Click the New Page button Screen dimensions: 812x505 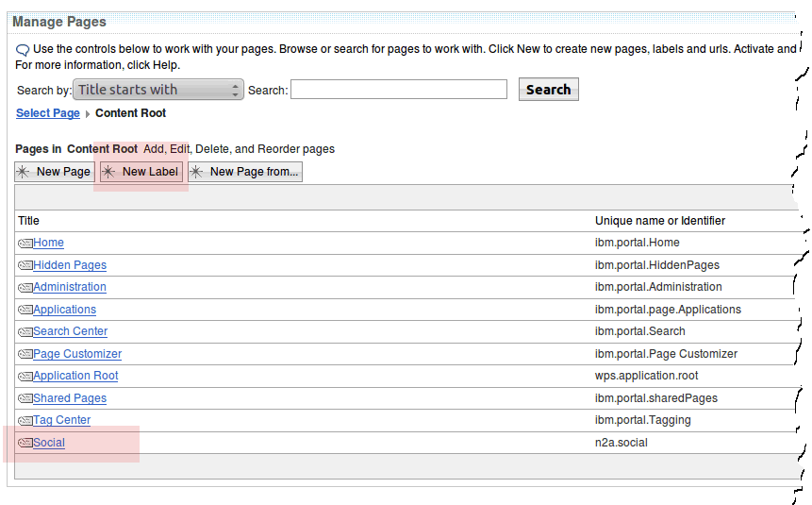pos(55,172)
